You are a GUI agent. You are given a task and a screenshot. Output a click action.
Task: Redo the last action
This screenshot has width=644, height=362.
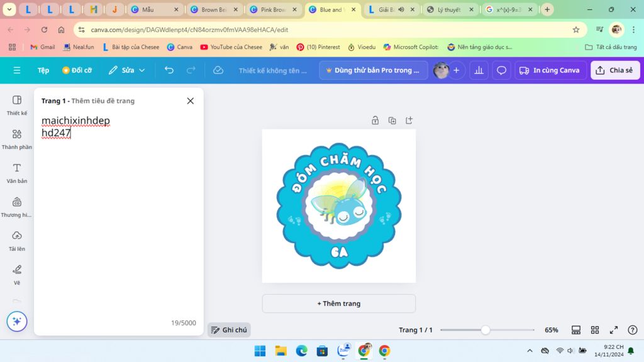click(x=191, y=70)
